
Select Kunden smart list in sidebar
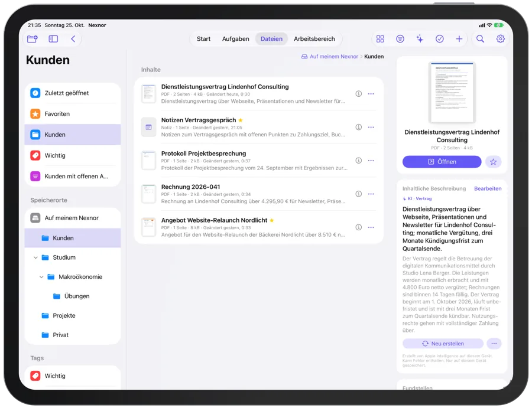pyautogui.click(x=73, y=135)
